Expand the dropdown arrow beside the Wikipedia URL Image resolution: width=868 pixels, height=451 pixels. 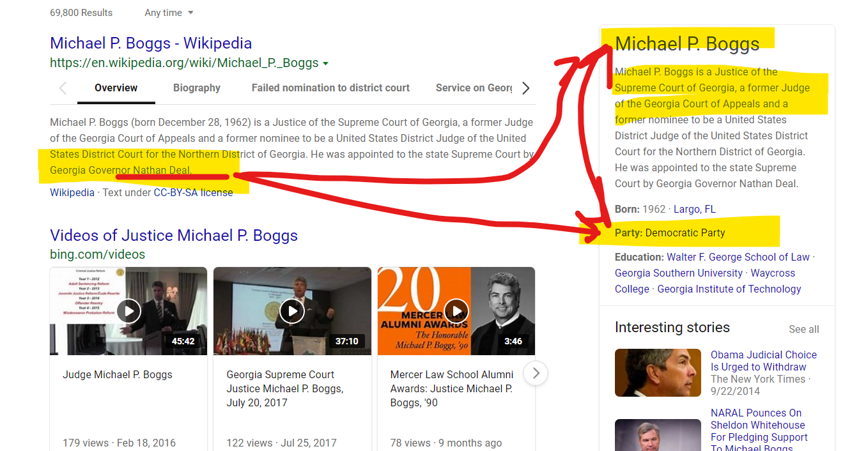point(326,63)
